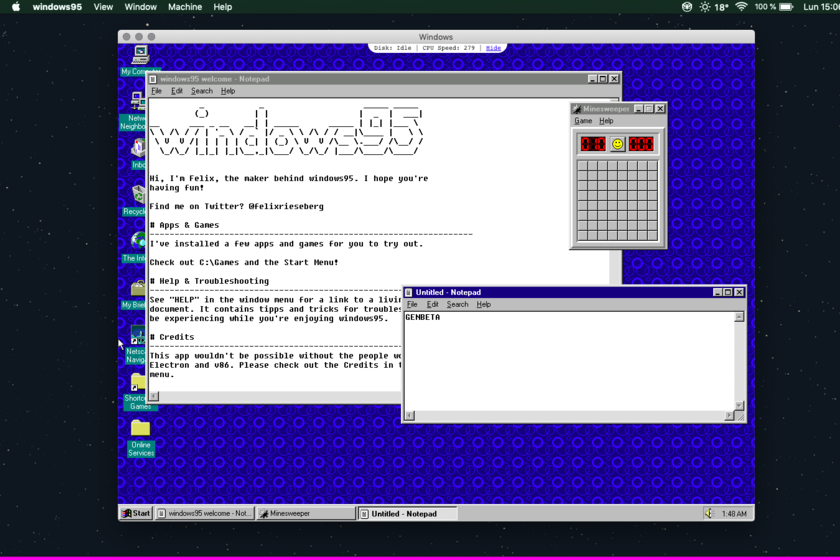
Task: Click the Minesweeper timer display
Action: 641,144
